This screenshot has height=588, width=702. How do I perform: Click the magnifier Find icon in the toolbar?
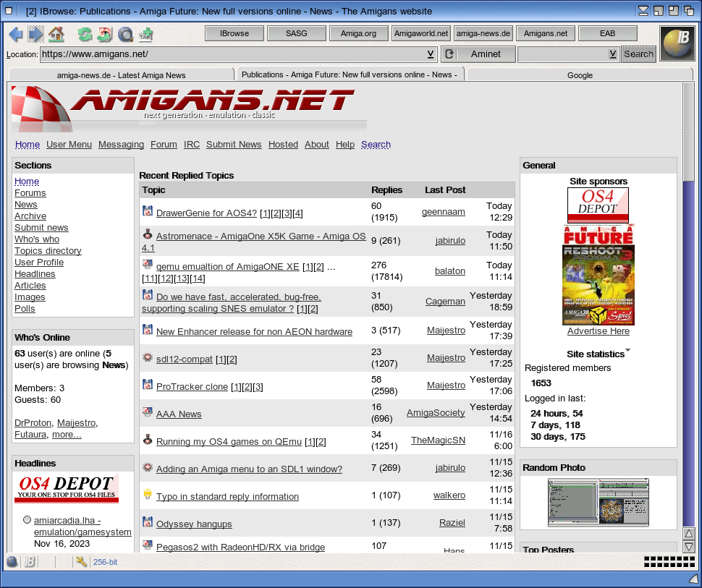[x=126, y=34]
